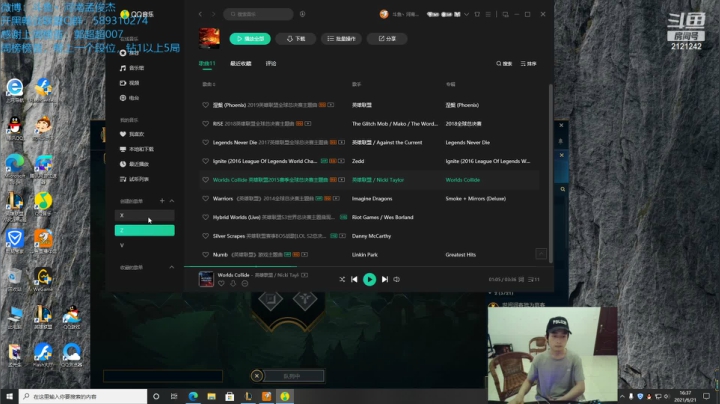
Task: Open batch operations button
Action: point(341,39)
